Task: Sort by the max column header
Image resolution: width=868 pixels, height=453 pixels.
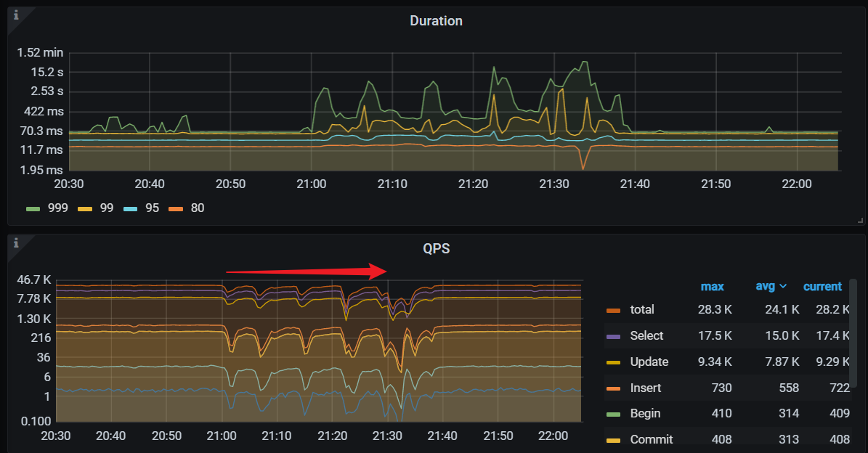Action: [x=713, y=286]
